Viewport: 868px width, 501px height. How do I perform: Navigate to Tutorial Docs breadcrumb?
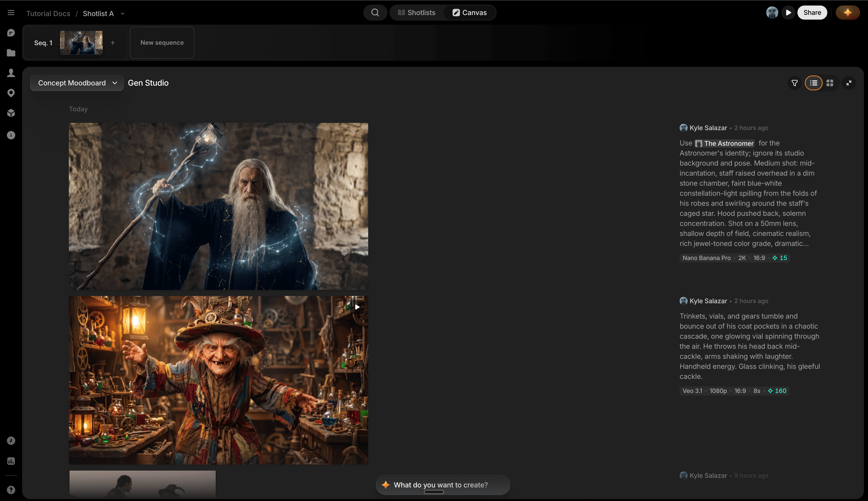[x=48, y=14]
